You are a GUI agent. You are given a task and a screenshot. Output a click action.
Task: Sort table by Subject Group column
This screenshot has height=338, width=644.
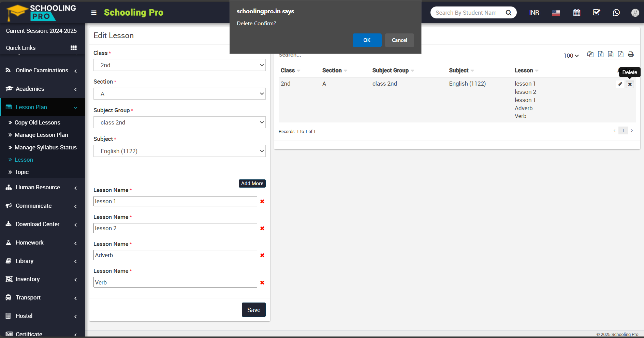393,70
